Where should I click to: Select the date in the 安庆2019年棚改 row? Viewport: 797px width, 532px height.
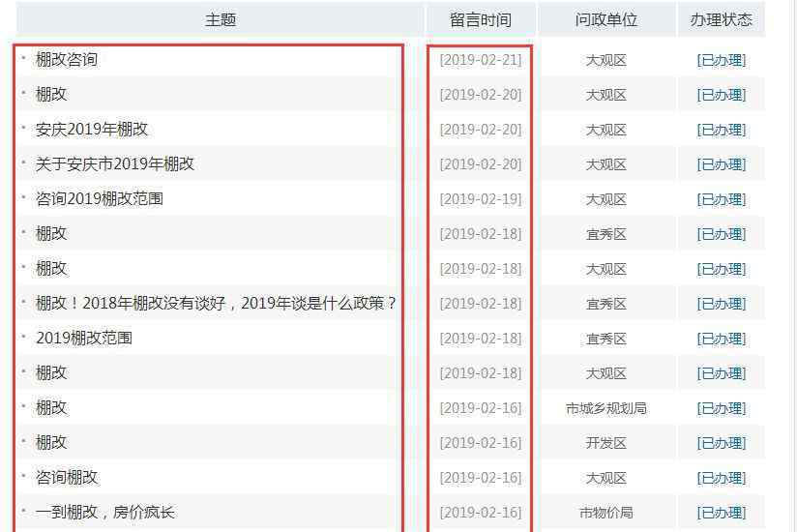[x=481, y=130]
